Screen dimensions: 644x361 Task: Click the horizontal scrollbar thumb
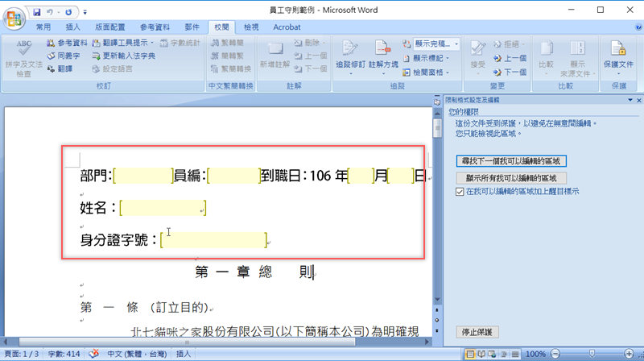click(x=187, y=342)
